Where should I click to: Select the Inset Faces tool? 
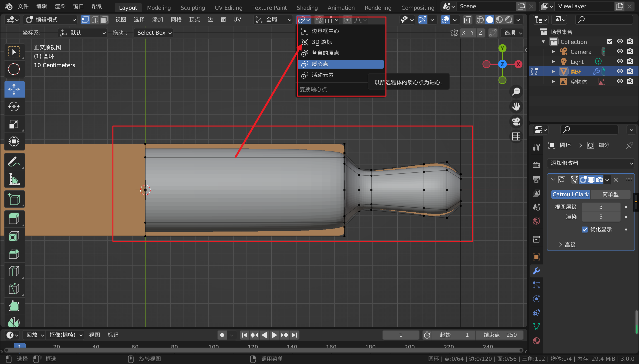14,237
